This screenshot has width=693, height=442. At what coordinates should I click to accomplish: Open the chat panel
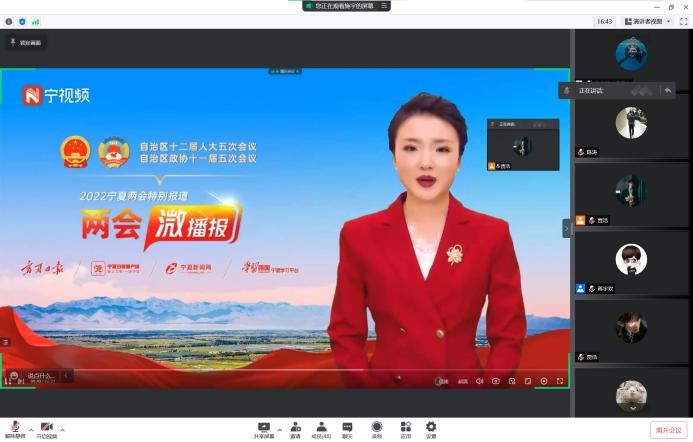tap(347, 427)
